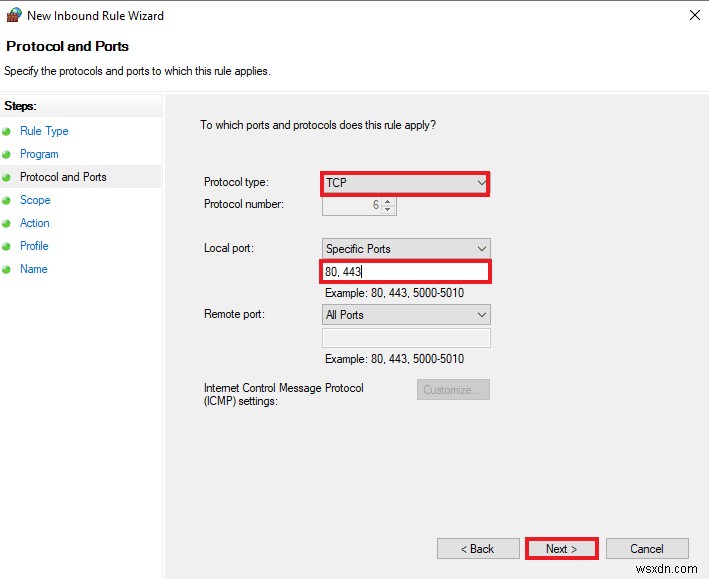The height and width of the screenshot is (579, 709).
Task: Click 'To which ports and protocols' question text
Action: [318, 125]
